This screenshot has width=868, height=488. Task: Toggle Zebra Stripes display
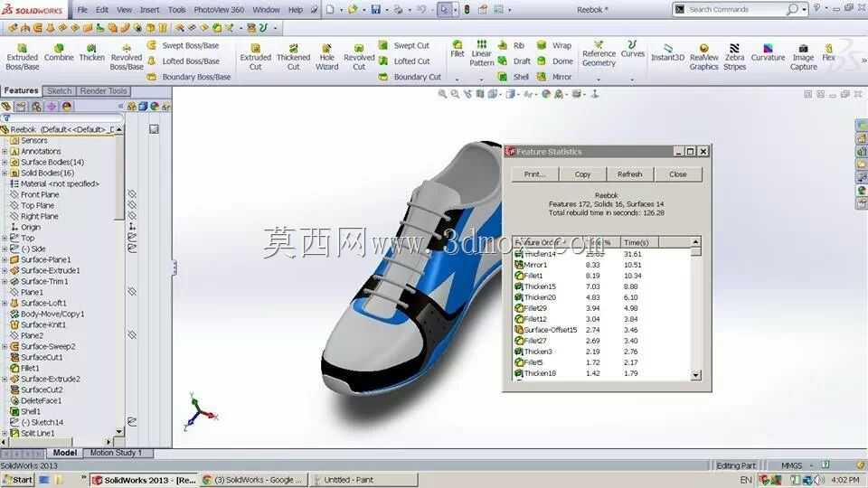point(734,57)
